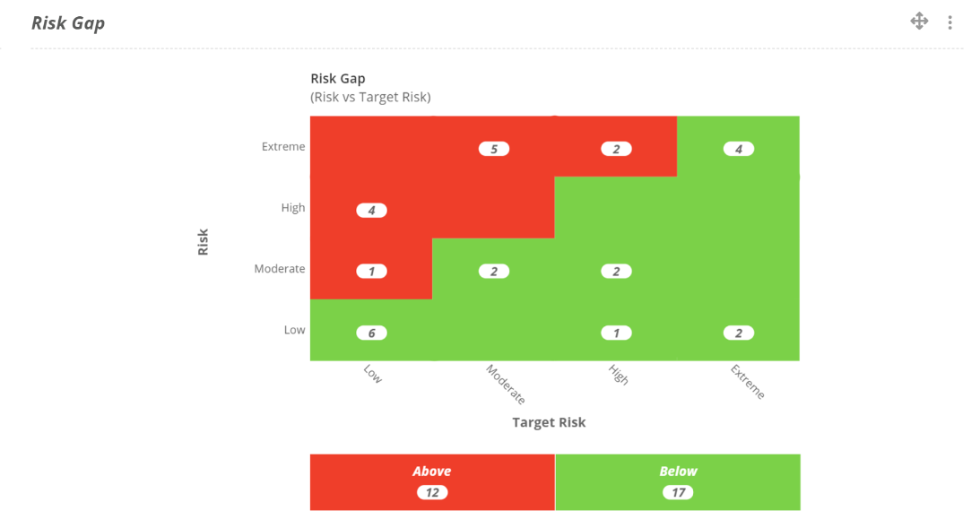Select the bubble showing 4 in High row
This screenshot has width=980, height=528.
(371, 209)
